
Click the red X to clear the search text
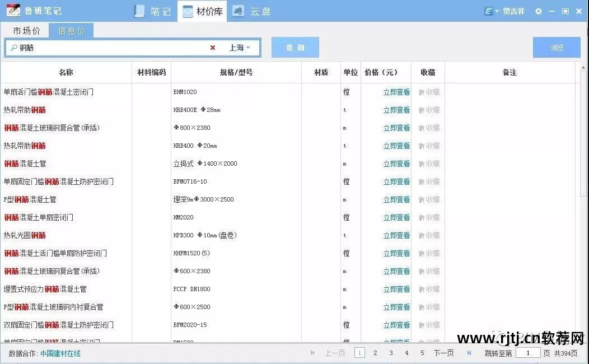(x=213, y=48)
